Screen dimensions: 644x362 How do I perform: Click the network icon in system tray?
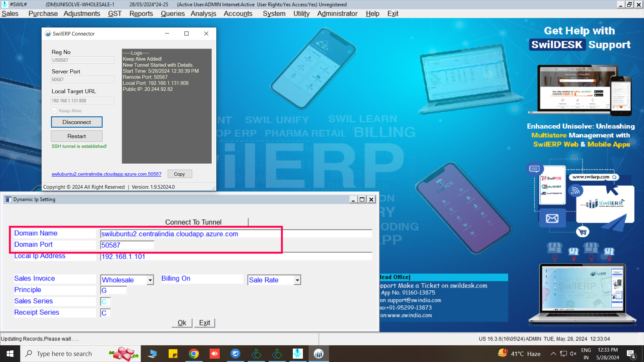pyautogui.click(x=563, y=354)
